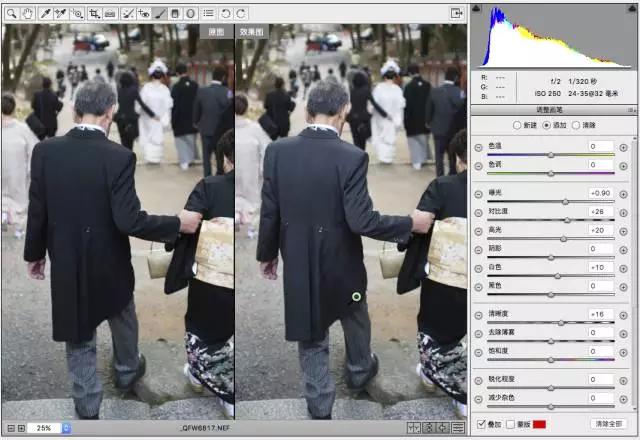Click the 高光 value field showing +20
Screen dimensions: 640x440
[x=600, y=230]
